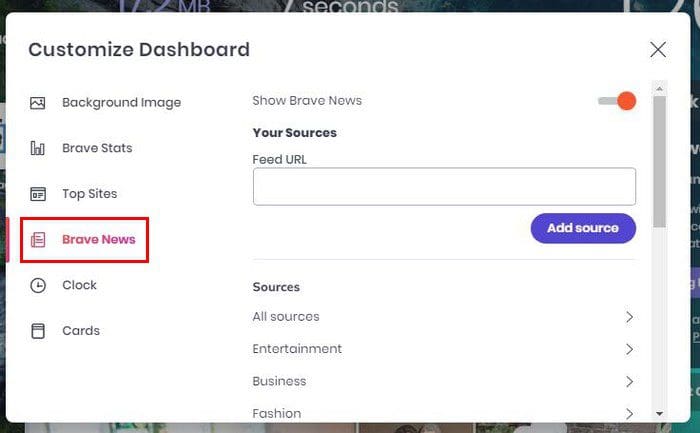
Task: Turn off Show Brave News toggle
Action: 617,101
